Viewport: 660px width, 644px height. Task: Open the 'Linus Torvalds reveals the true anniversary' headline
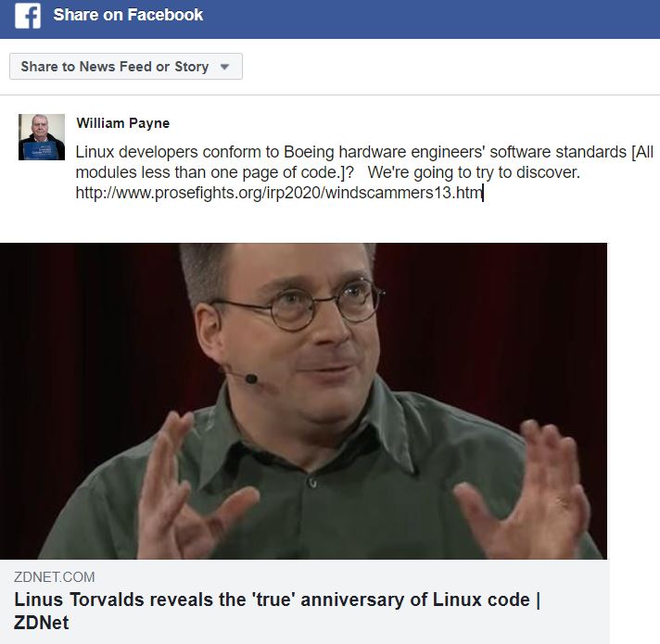pos(277,611)
